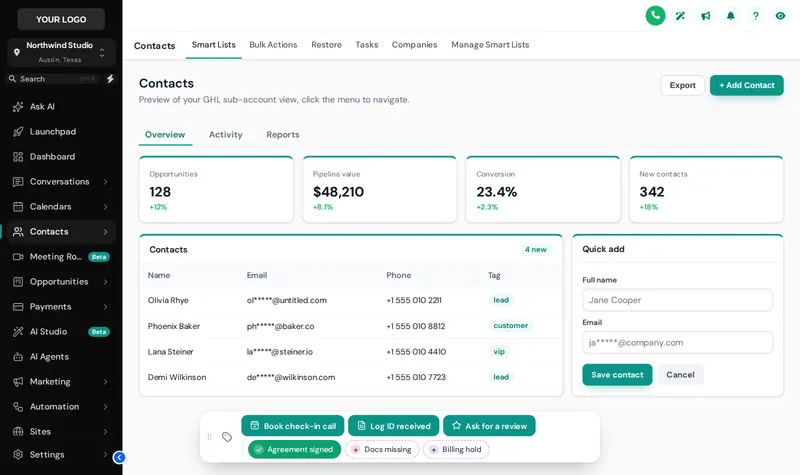The image size is (800, 475).
Task: Enable the Billing hold tag
Action: tap(456, 449)
